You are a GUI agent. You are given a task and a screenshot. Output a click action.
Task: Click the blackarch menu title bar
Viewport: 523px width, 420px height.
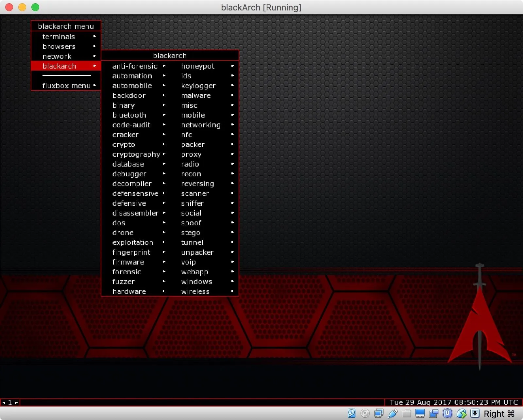[x=66, y=26]
